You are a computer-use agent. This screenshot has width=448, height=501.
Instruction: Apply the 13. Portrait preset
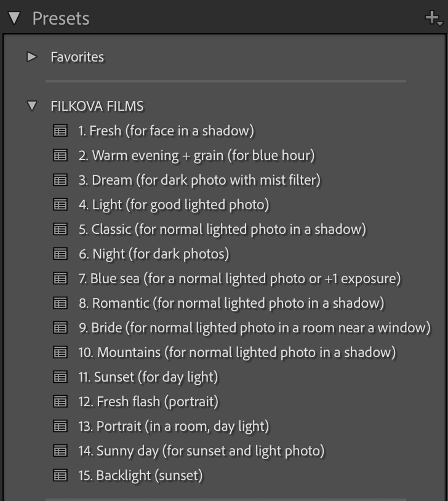pyautogui.click(x=174, y=426)
